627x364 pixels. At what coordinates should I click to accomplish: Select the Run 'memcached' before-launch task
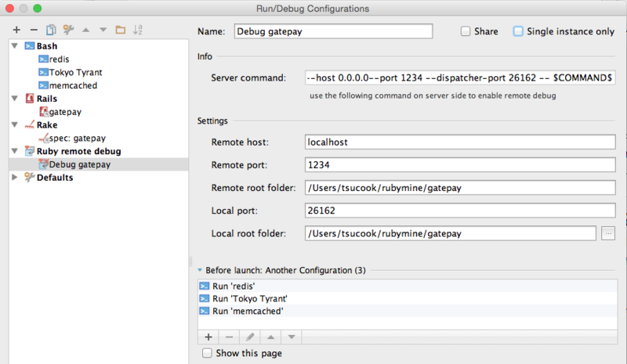[x=408, y=311]
